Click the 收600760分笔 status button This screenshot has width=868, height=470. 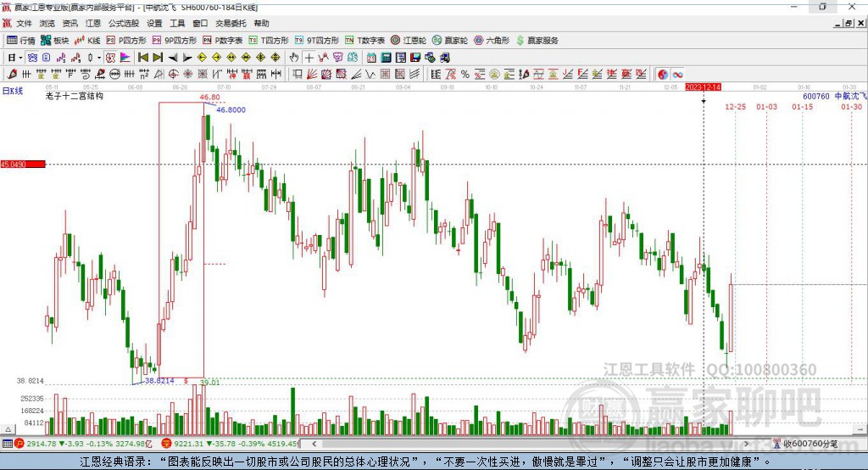805,444
